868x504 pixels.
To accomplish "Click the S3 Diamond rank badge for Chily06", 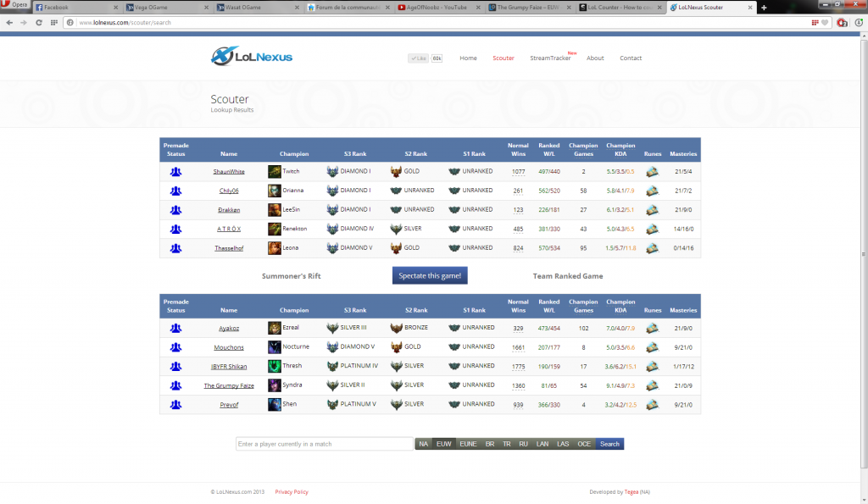I will tap(332, 191).
